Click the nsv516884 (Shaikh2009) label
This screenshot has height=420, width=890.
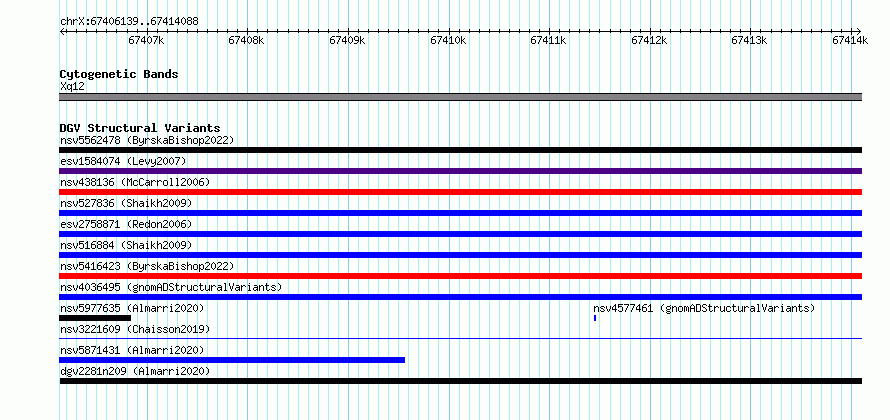coord(126,245)
